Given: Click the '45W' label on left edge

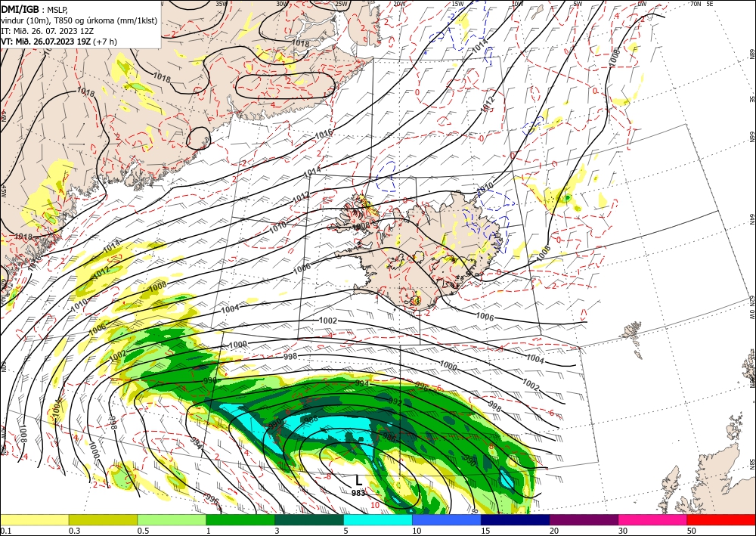Looking at the screenshot, I should [3, 191].
